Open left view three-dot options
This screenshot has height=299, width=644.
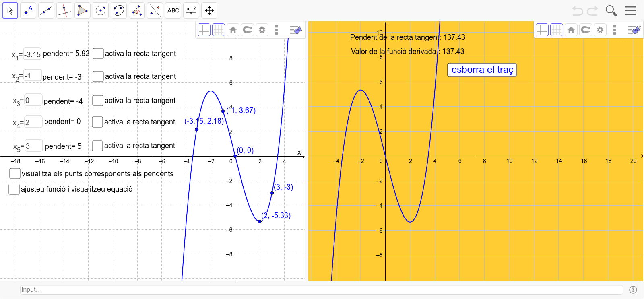pos(276,30)
